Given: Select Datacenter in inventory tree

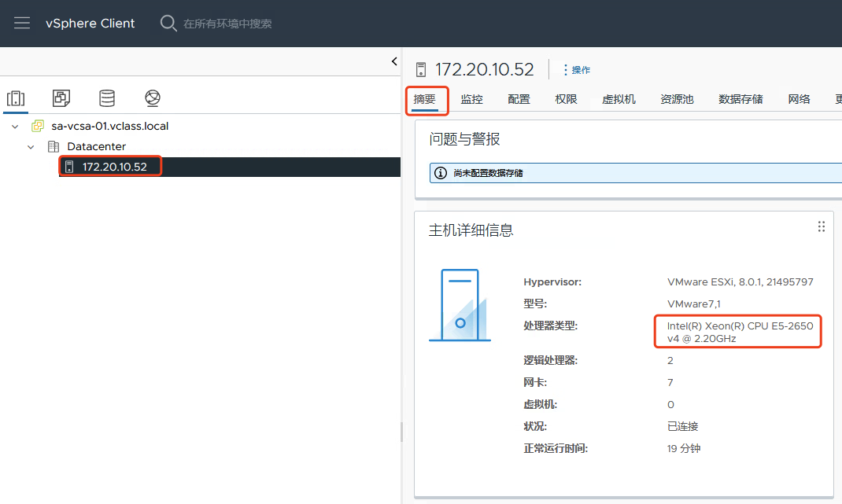Looking at the screenshot, I should click(97, 146).
